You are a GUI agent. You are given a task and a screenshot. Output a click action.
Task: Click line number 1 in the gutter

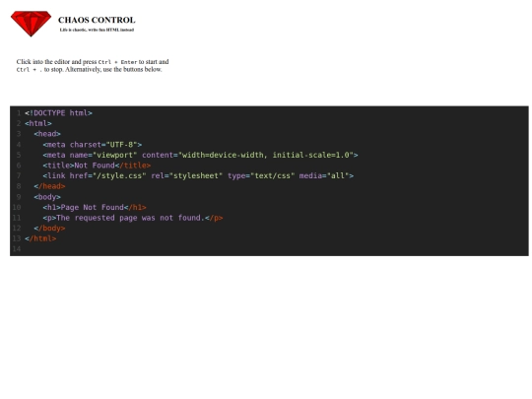point(19,113)
